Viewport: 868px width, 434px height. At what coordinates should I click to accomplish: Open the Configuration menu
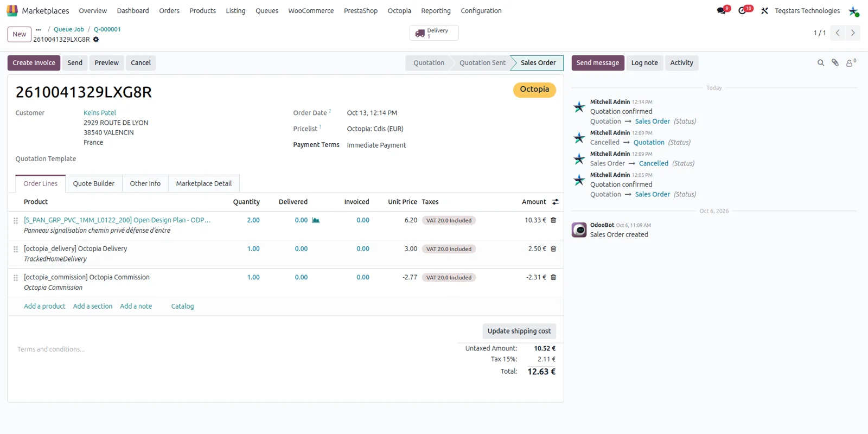point(481,11)
